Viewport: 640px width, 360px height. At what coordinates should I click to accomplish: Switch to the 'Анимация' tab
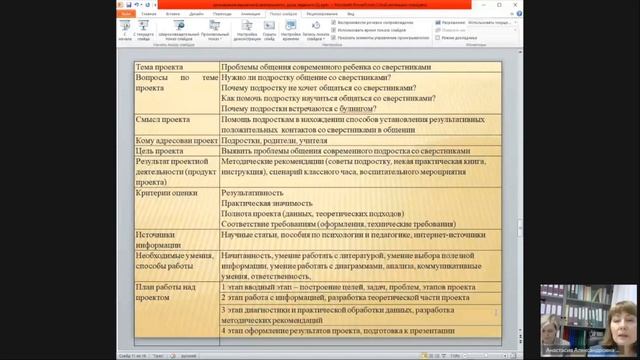pyautogui.click(x=250, y=13)
